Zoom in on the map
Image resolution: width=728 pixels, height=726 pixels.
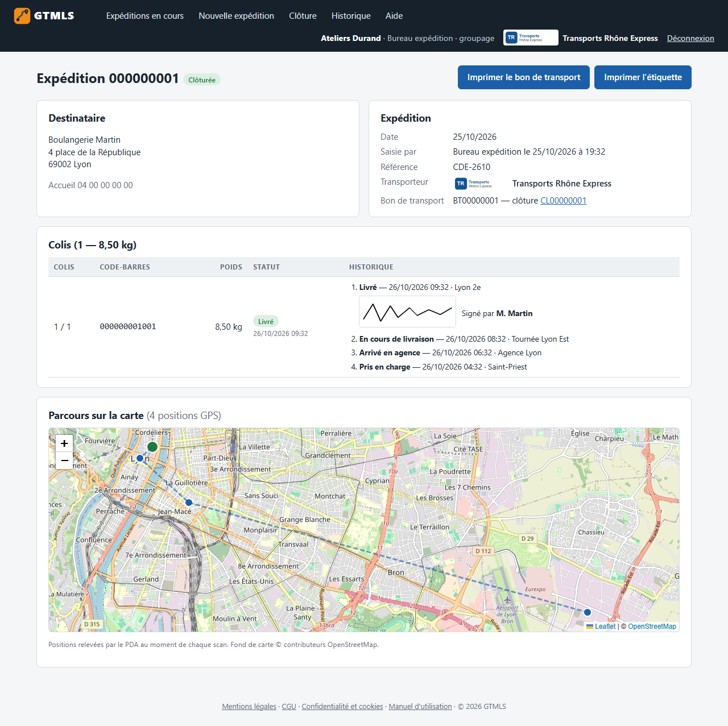[64, 443]
